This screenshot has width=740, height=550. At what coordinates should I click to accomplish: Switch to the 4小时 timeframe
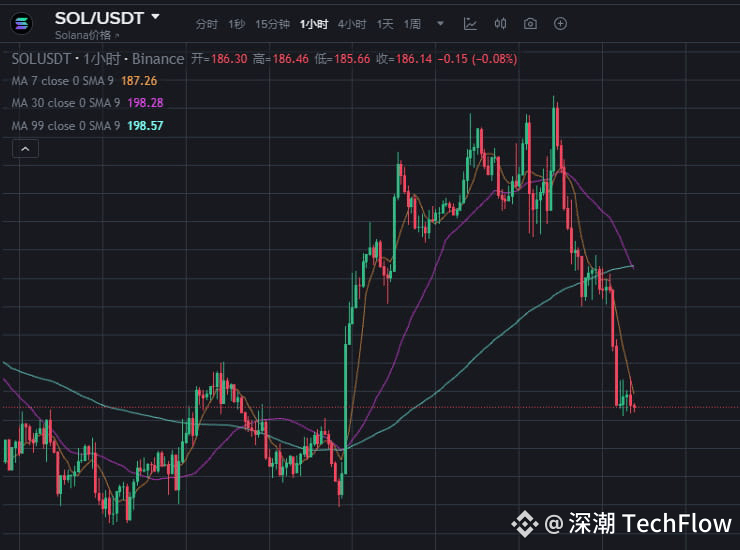[352, 24]
